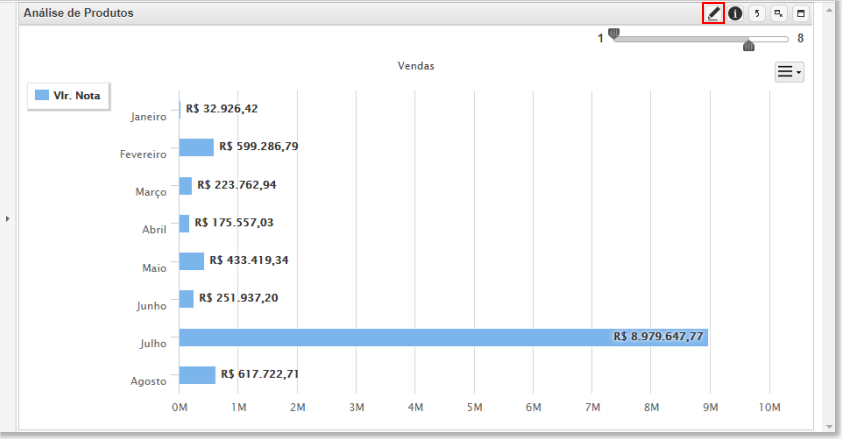Click the Junho bar in the chart
Viewport: 842px width, 439px height.
click(x=186, y=299)
